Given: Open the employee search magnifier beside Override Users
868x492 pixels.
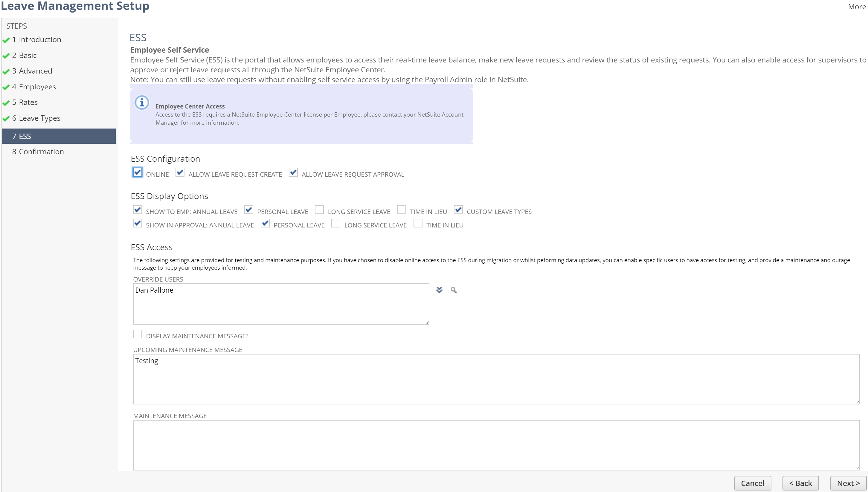Looking at the screenshot, I should pyautogui.click(x=454, y=290).
